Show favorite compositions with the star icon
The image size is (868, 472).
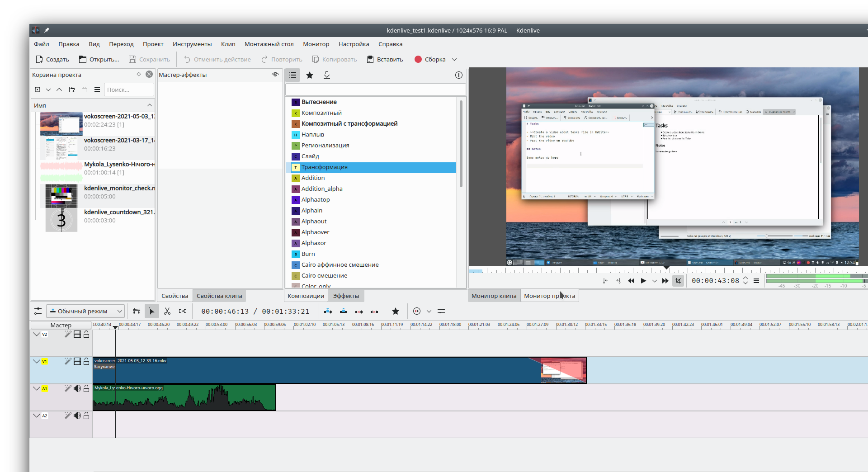click(310, 75)
